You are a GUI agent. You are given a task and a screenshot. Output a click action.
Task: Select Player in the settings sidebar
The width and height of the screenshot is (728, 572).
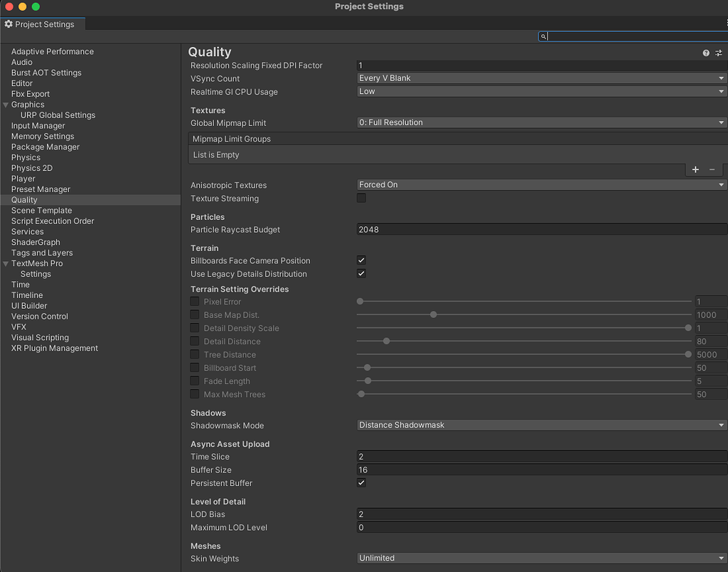click(23, 179)
